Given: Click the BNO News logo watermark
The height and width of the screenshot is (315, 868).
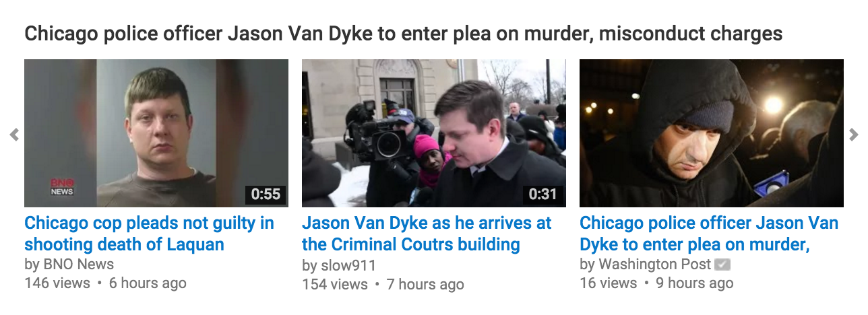Looking at the screenshot, I should pos(63,187).
